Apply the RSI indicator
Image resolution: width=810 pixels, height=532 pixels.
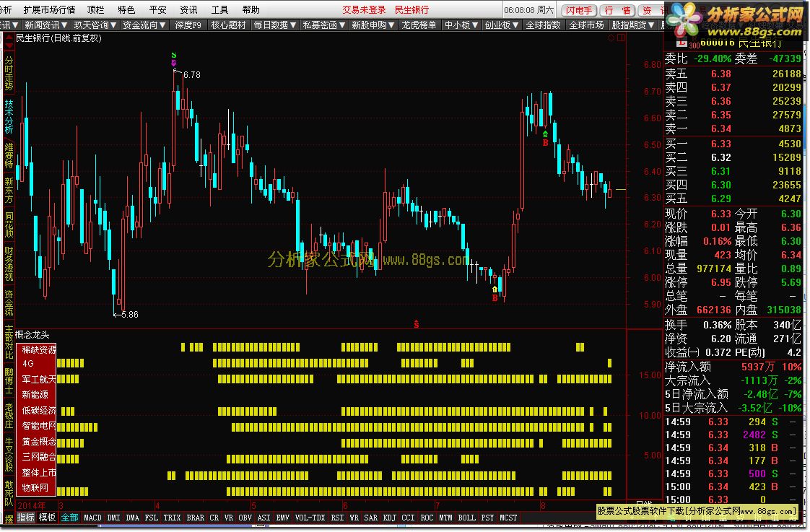click(x=337, y=518)
